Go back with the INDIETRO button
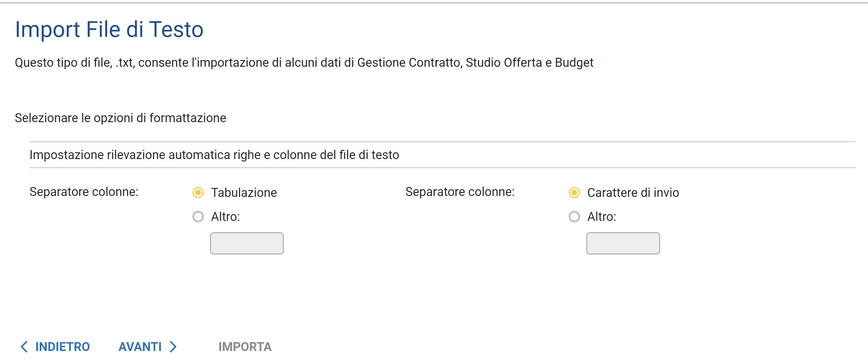868x363 pixels. pyautogui.click(x=62, y=346)
